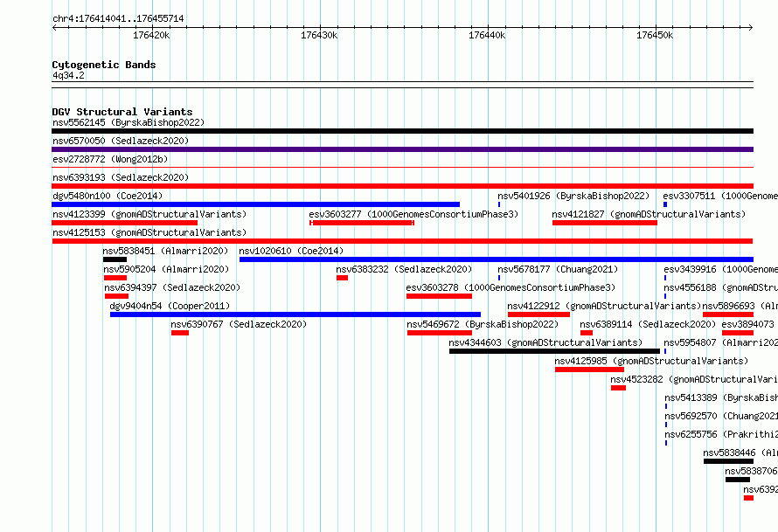The height and width of the screenshot is (532, 778).
Task: Click the red esv3603277 variant bar
Action: 362,223
